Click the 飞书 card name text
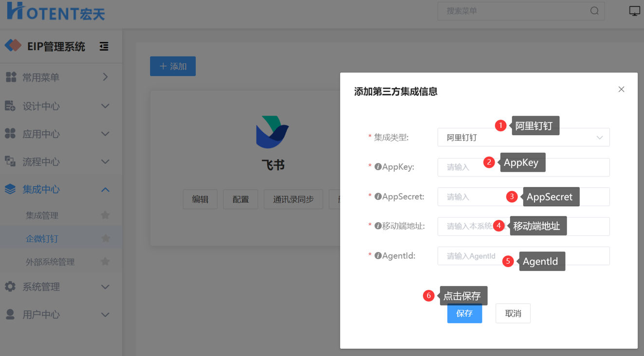The height and width of the screenshot is (356, 644). [x=273, y=165]
